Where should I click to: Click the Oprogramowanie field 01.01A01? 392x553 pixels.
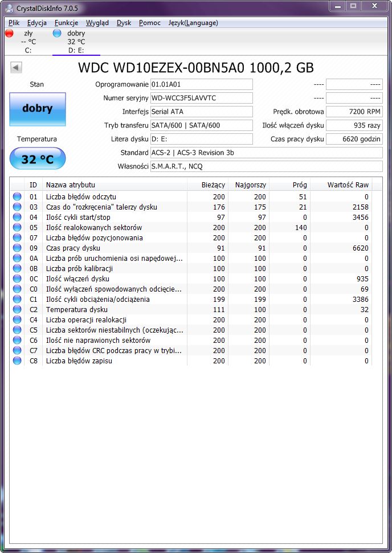(202, 84)
